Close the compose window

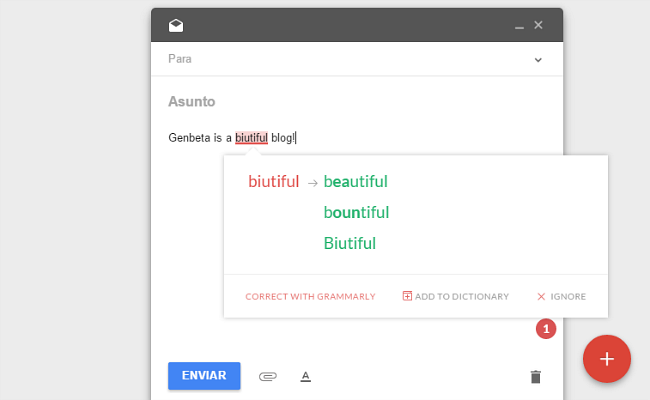538,25
